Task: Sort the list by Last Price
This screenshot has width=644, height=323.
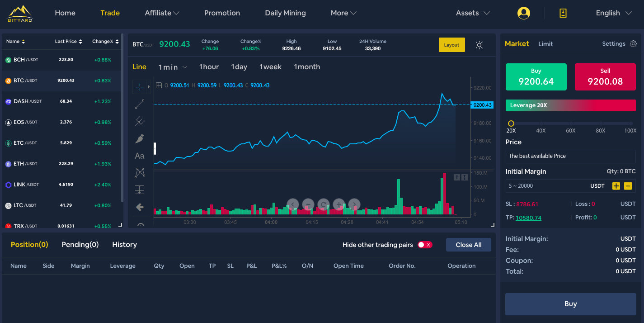Action: coord(69,42)
